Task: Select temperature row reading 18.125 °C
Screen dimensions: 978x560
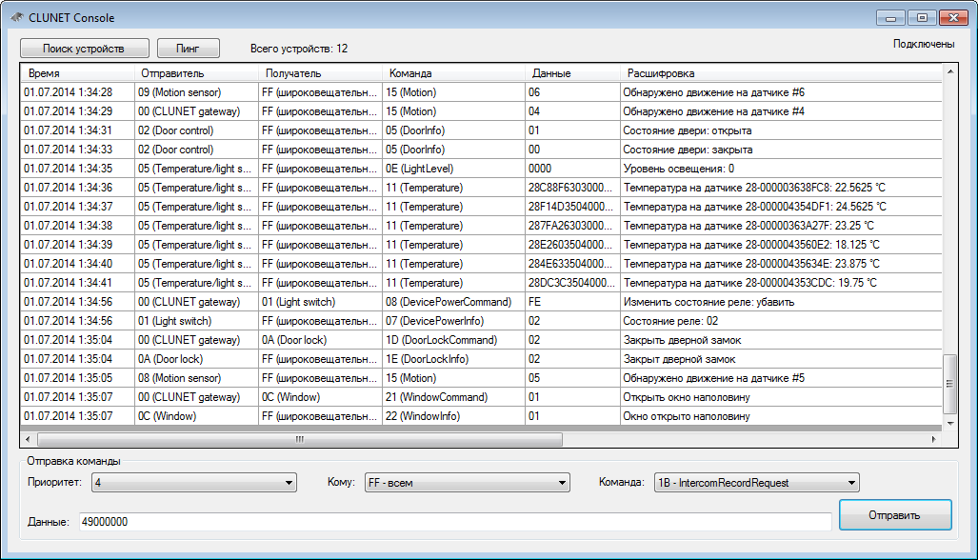Action: 481,245
